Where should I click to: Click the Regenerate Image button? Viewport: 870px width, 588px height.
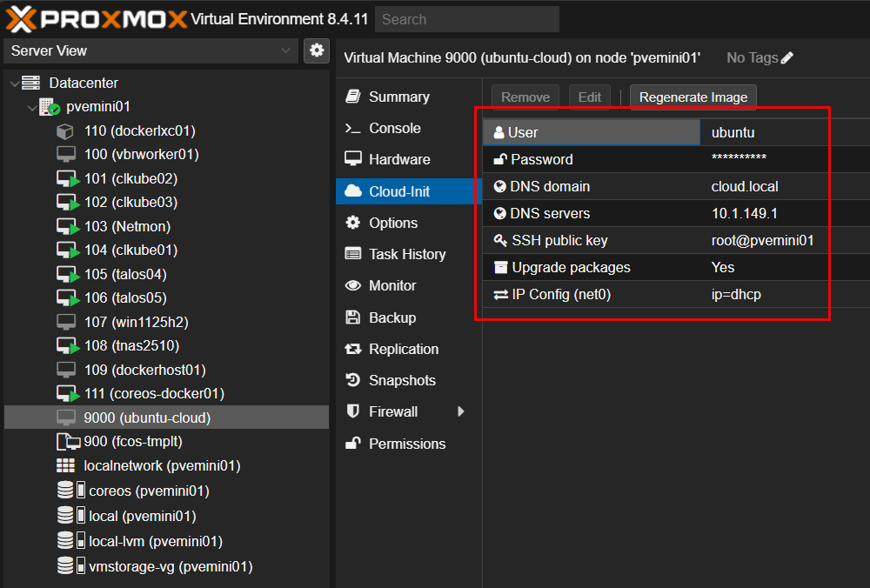coord(693,97)
